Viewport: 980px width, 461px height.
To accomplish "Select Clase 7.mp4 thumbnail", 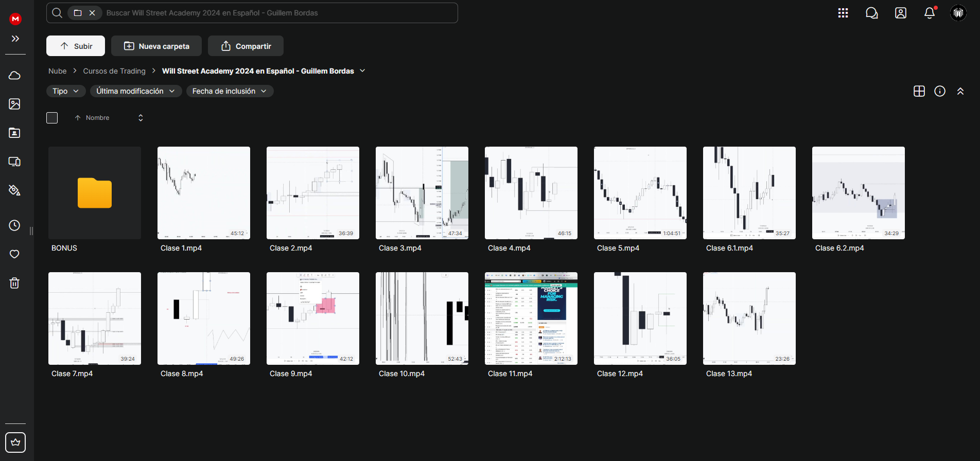I will pyautogui.click(x=95, y=318).
